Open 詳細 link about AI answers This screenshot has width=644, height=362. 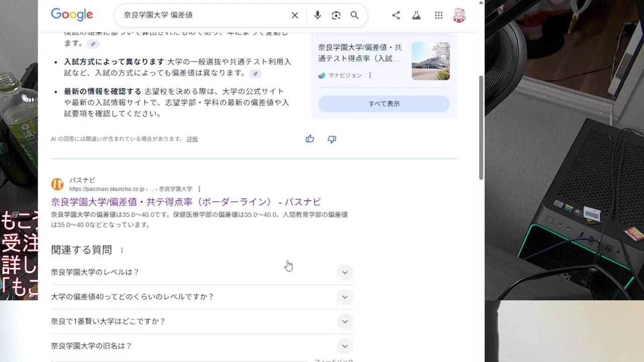tap(192, 139)
